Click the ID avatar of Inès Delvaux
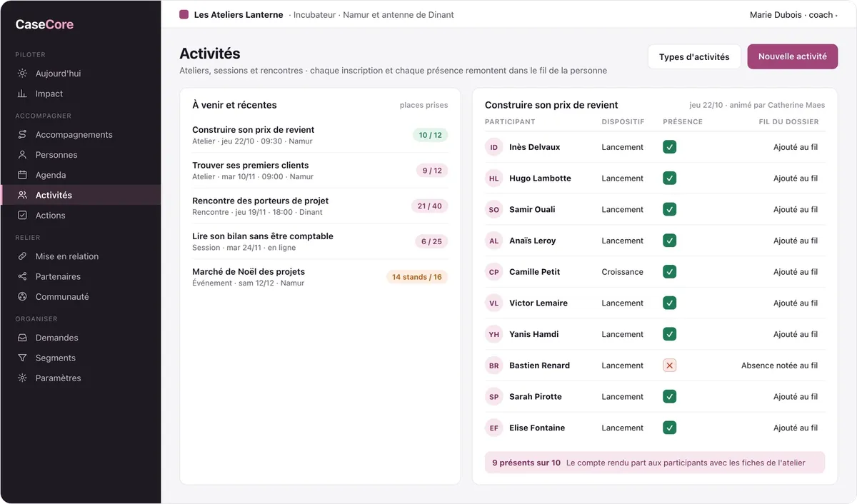The width and height of the screenshot is (857, 504). tap(494, 147)
